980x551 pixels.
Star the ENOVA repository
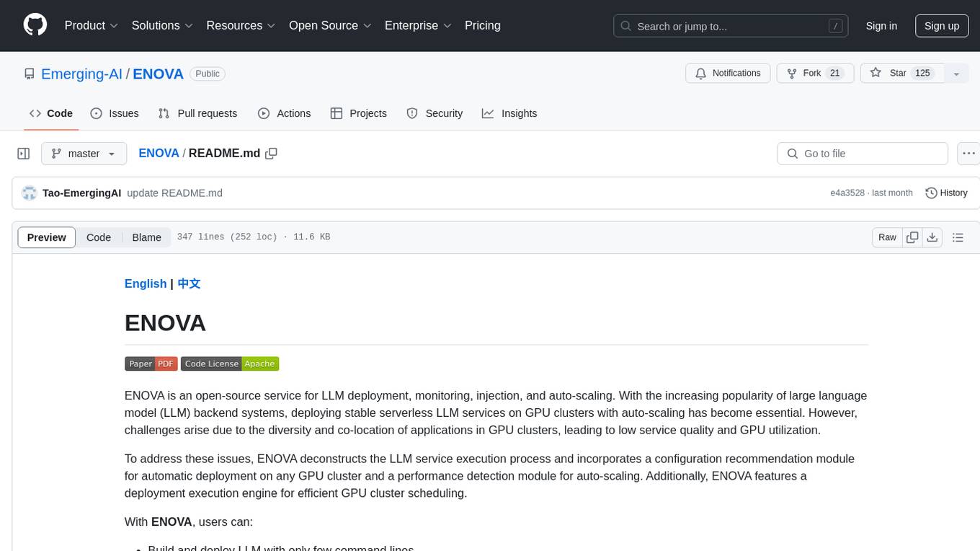(901, 74)
